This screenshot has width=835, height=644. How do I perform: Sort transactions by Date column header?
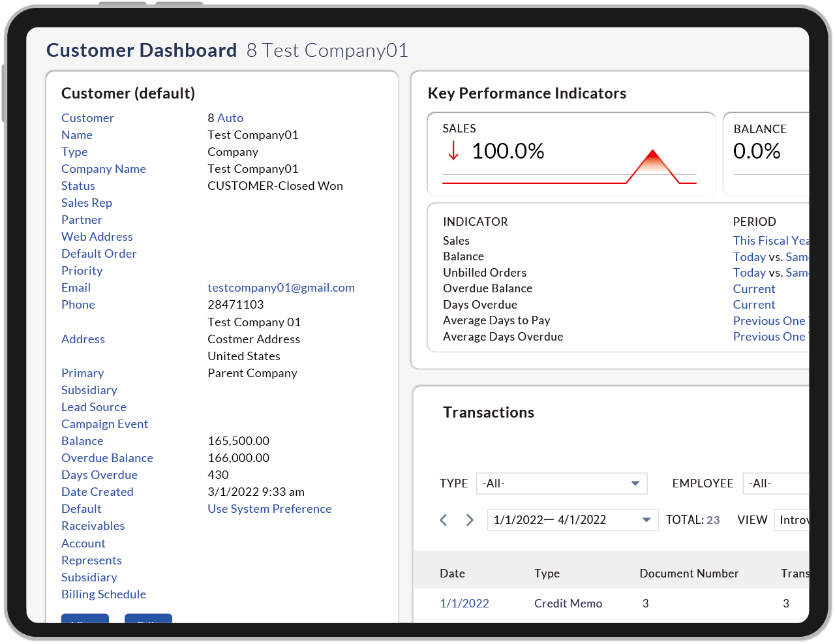(452, 574)
